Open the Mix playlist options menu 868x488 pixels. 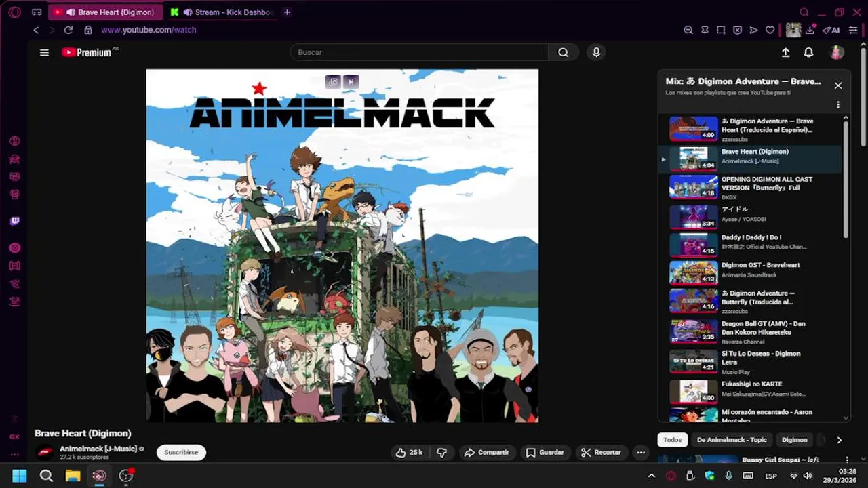click(x=838, y=105)
